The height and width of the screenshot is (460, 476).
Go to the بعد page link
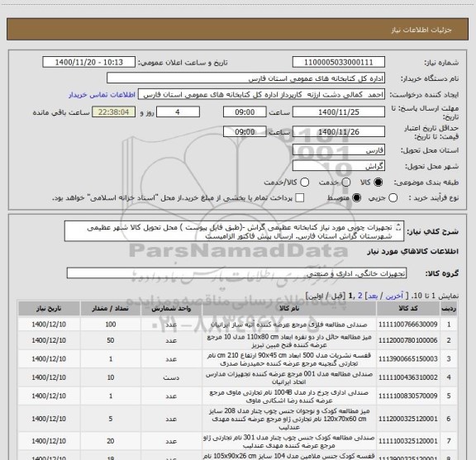point(373,296)
